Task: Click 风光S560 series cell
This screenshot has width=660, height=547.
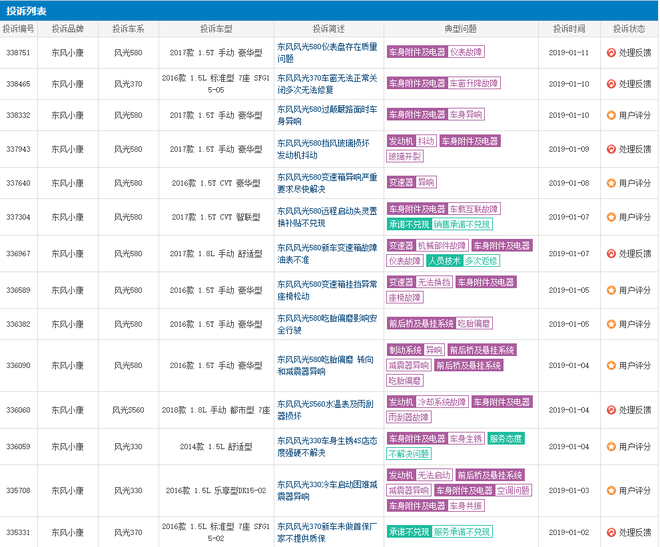Action: tap(128, 410)
